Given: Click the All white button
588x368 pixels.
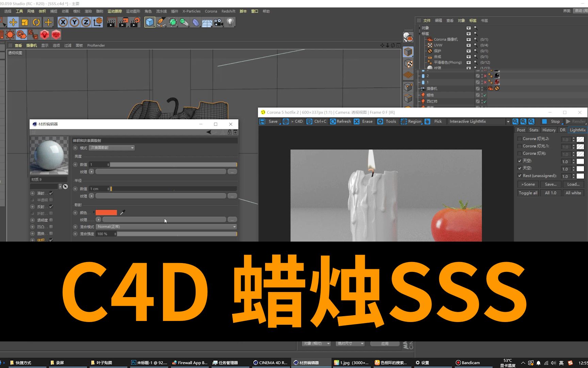Looking at the screenshot, I should click(x=573, y=193).
